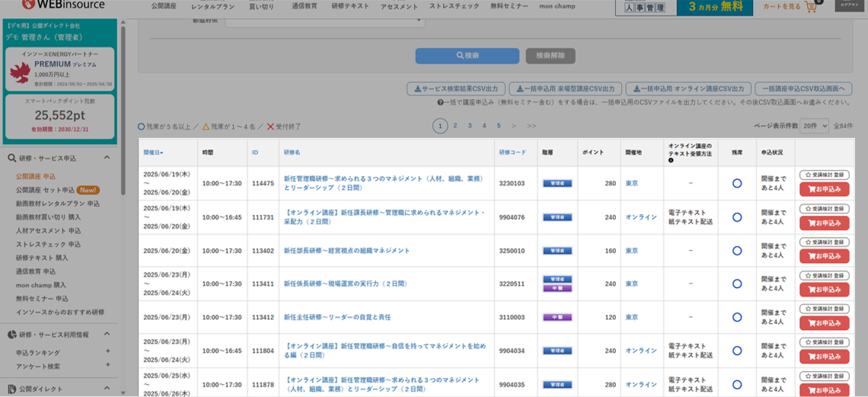Collapse the 研修・サービス申込 sidebar section
This screenshot has height=397, width=868.
pos(107,158)
